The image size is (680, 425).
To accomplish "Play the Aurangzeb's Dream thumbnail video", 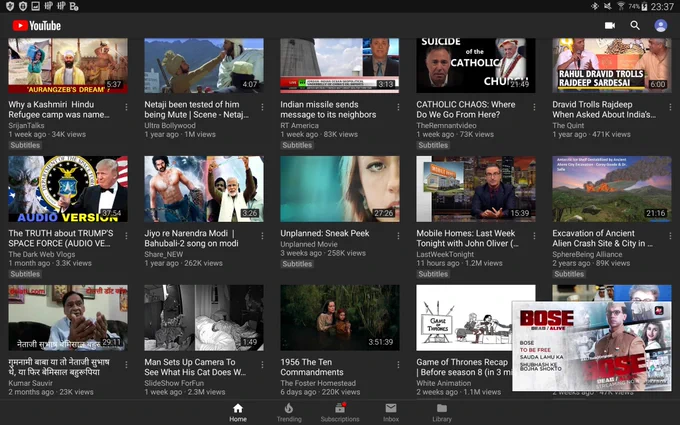I will click(68, 65).
